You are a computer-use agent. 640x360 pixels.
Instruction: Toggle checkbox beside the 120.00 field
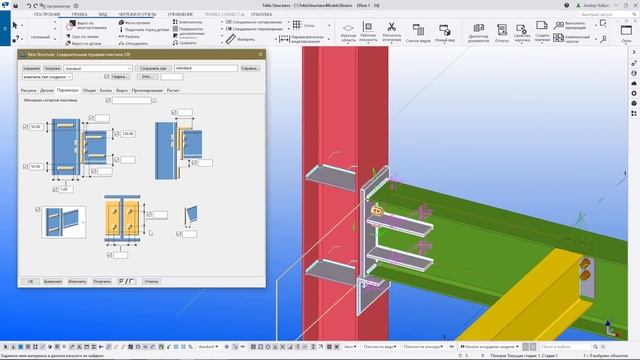(x=116, y=133)
